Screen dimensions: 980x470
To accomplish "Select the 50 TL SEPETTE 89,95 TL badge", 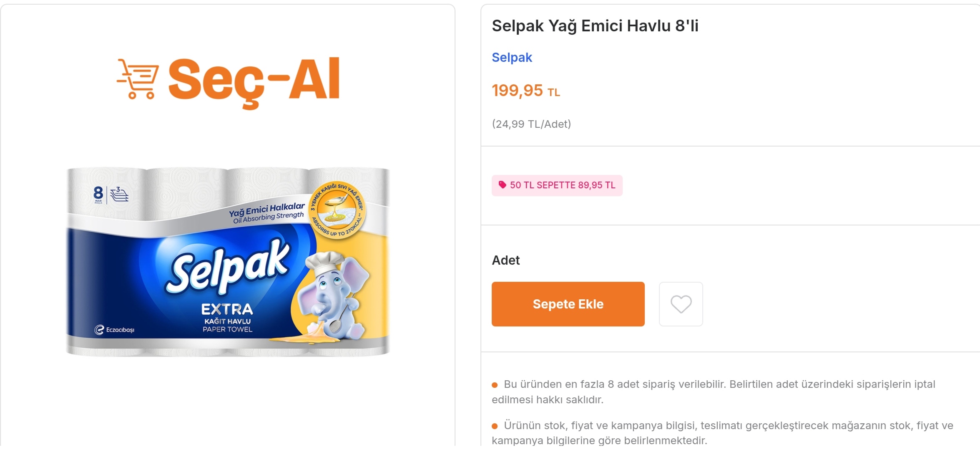I will tap(557, 185).
